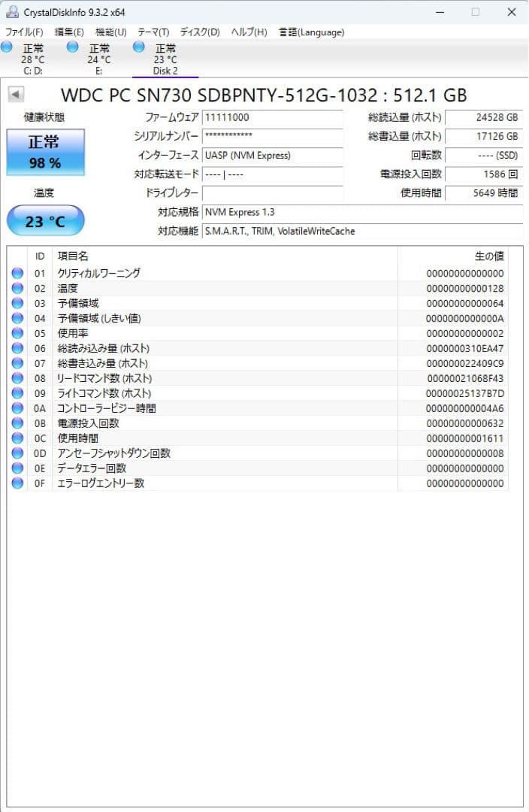Click raw value 000000022409C9
The height and width of the screenshot is (812, 529).
click(x=465, y=364)
